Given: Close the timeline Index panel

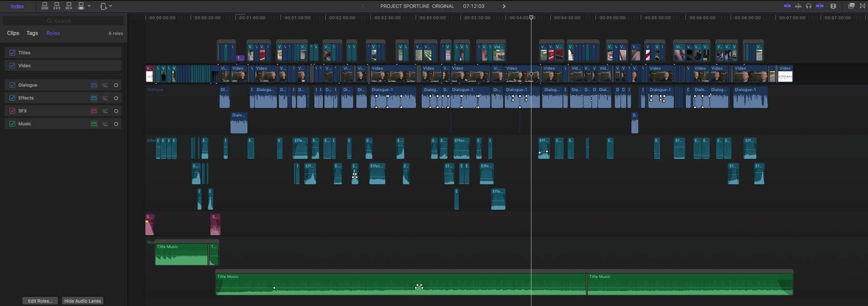Looking at the screenshot, I should (17, 6).
